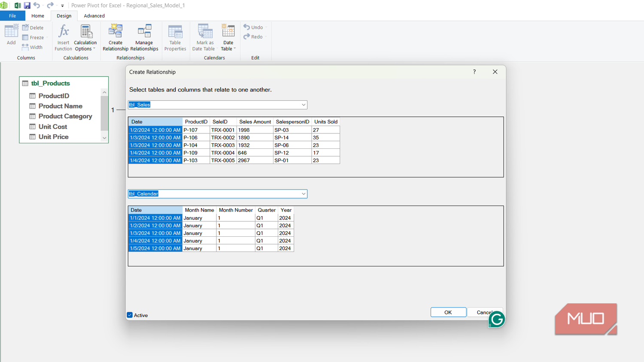Click the TRX-0003 cell
Viewport: 644px width, 362px height.
click(223, 145)
